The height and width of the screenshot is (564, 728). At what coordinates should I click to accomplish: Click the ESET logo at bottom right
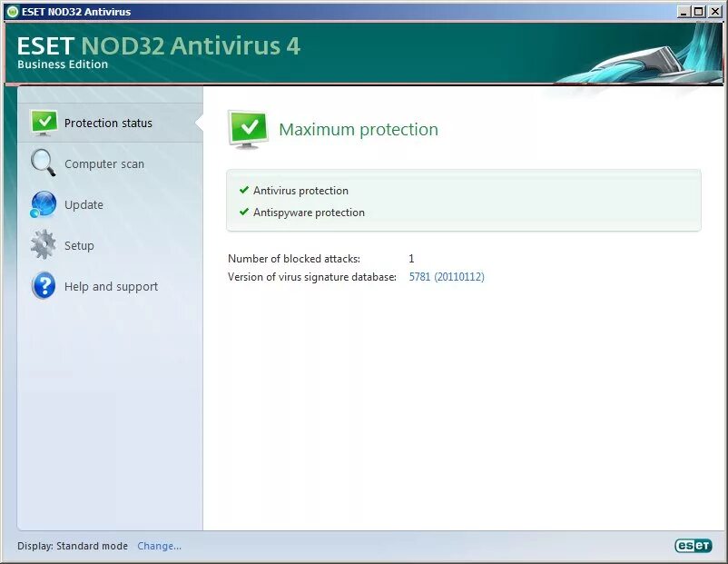pos(694,546)
